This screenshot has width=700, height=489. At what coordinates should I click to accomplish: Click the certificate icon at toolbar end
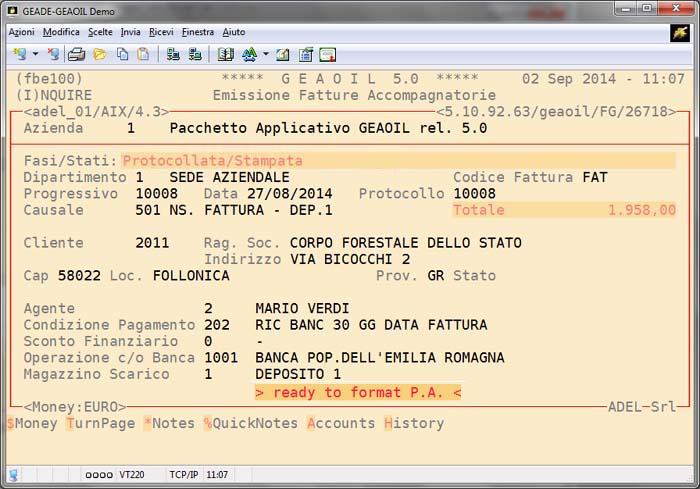point(327,54)
